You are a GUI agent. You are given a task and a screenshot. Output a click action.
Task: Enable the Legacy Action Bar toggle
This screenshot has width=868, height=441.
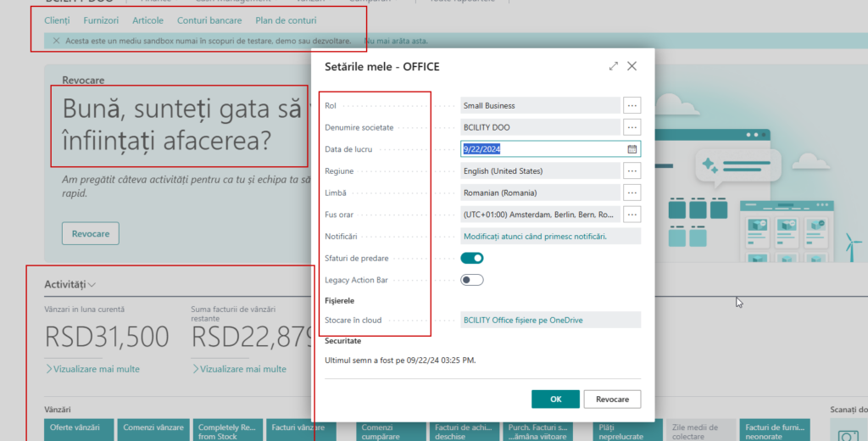pyautogui.click(x=472, y=280)
